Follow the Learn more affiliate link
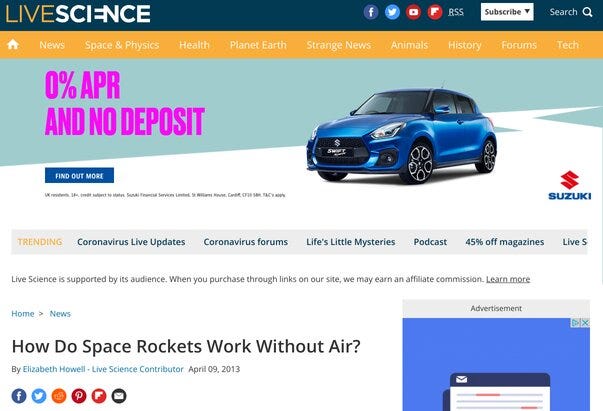This screenshot has width=603, height=411. [508, 279]
